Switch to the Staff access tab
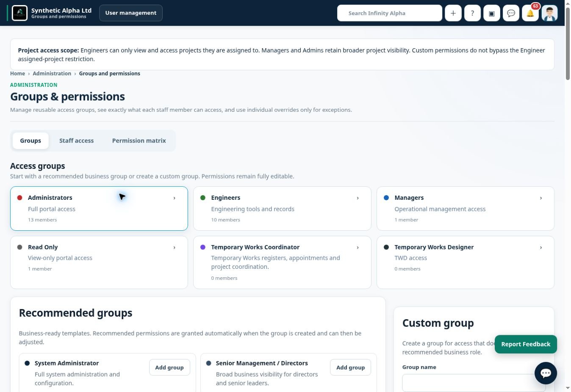 (76, 141)
